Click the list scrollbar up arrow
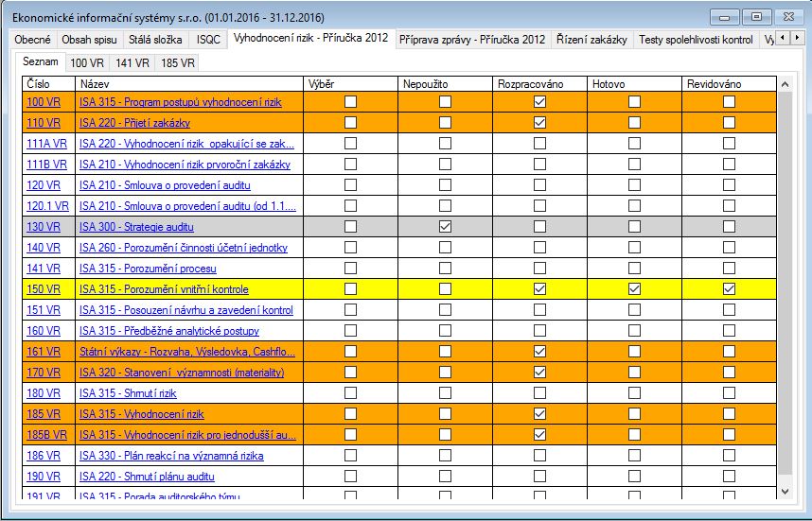The width and height of the screenshot is (812, 521). (x=786, y=84)
